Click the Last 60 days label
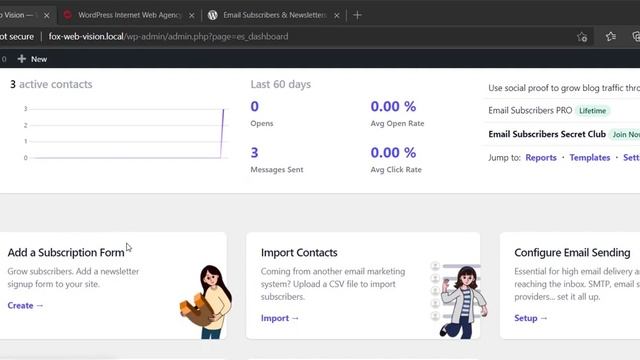 coord(281,84)
